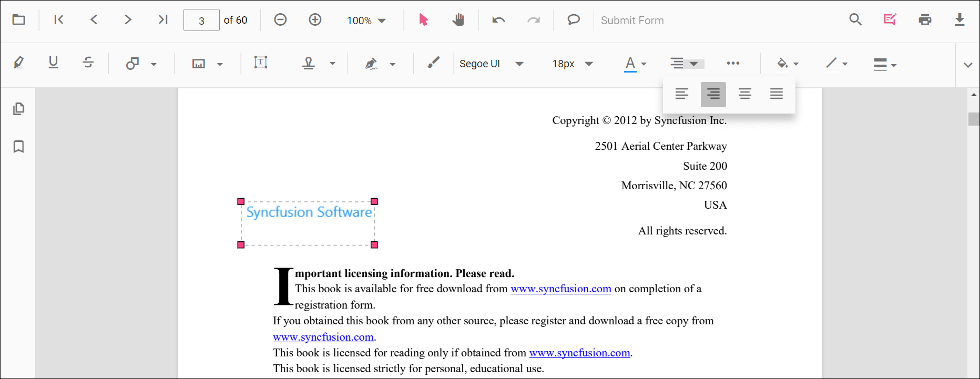Open text properties three-dots menu
Image resolution: width=980 pixels, height=379 pixels.
coord(733,63)
